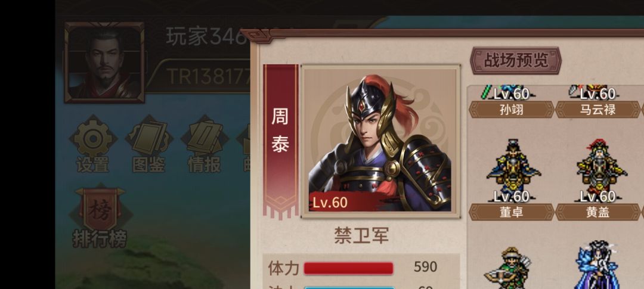Click the 马云禄 name plate

click(597, 110)
